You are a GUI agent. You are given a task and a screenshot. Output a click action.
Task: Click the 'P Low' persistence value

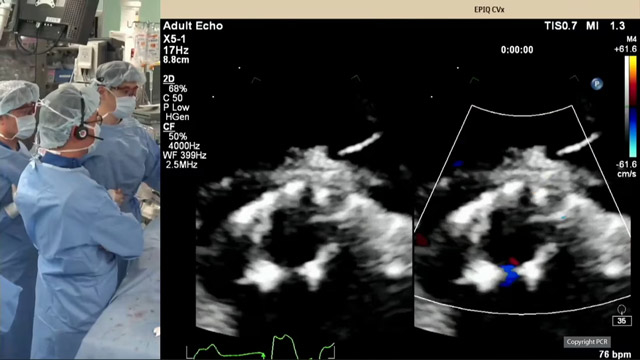click(176, 108)
